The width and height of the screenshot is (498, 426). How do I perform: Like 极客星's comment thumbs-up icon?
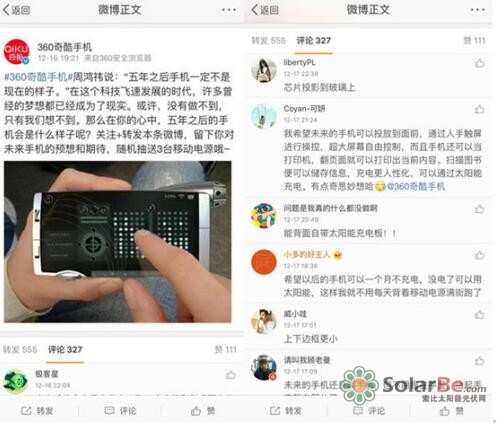231,375
